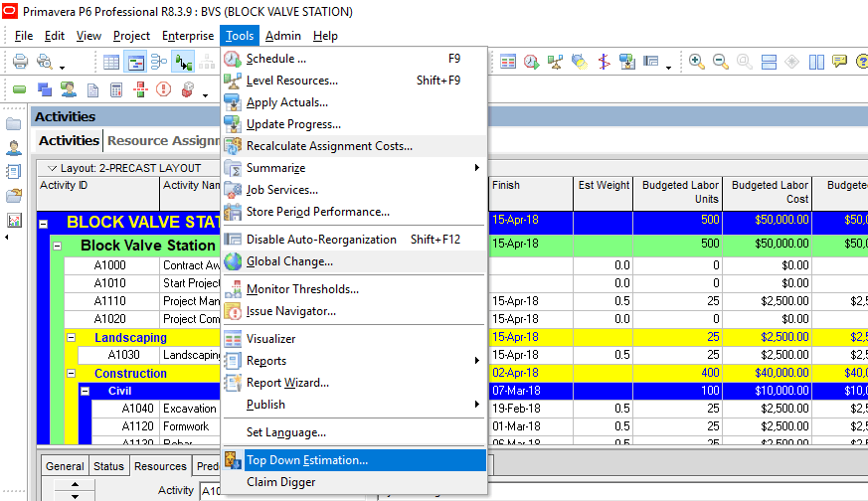Click the blue overlapping squares icon
This screenshot has width=868, height=501.
45,89
